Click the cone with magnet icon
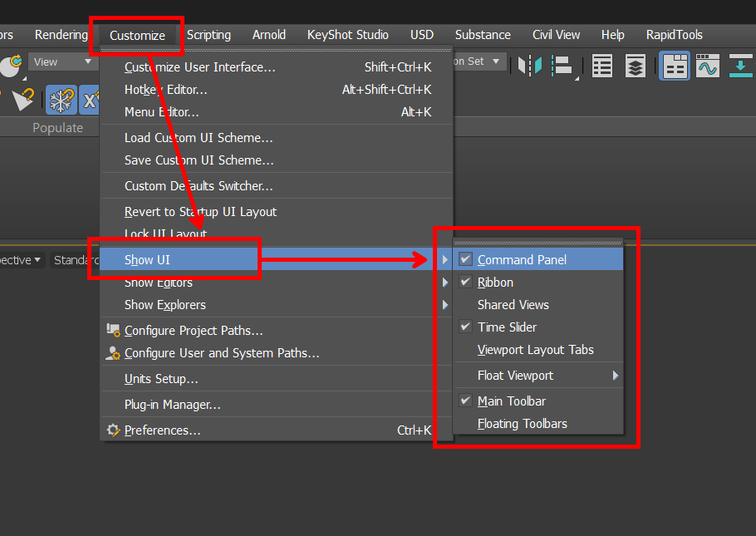756x536 pixels. (x=22, y=100)
